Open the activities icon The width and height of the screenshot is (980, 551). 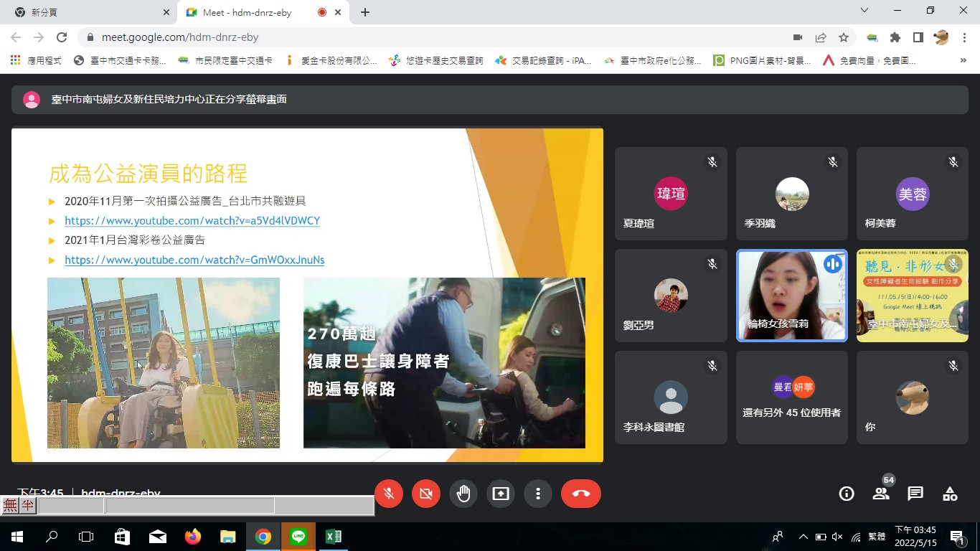tap(950, 494)
